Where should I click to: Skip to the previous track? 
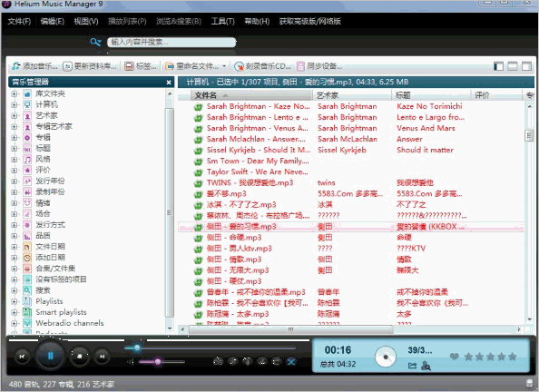(x=22, y=357)
